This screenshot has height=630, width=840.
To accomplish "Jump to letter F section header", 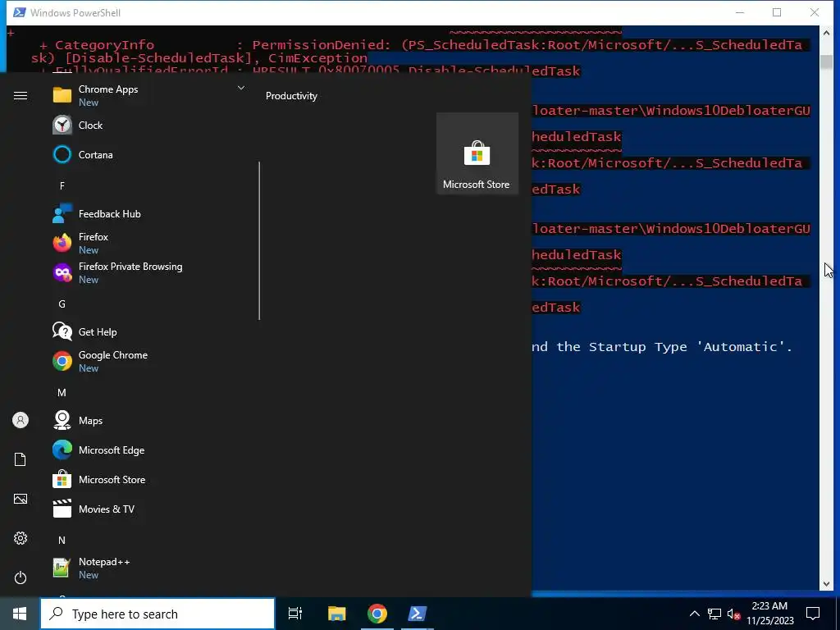I will pyautogui.click(x=62, y=186).
